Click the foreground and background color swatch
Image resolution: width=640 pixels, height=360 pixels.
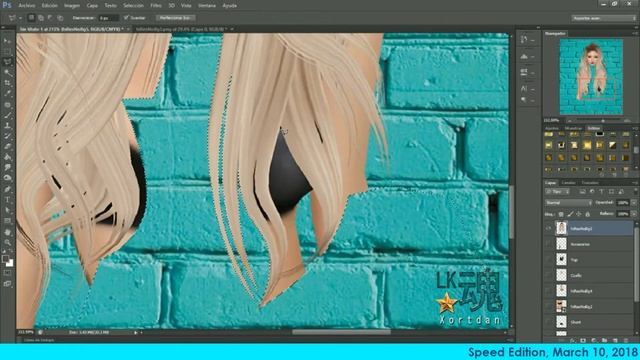pyautogui.click(x=7, y=260)
